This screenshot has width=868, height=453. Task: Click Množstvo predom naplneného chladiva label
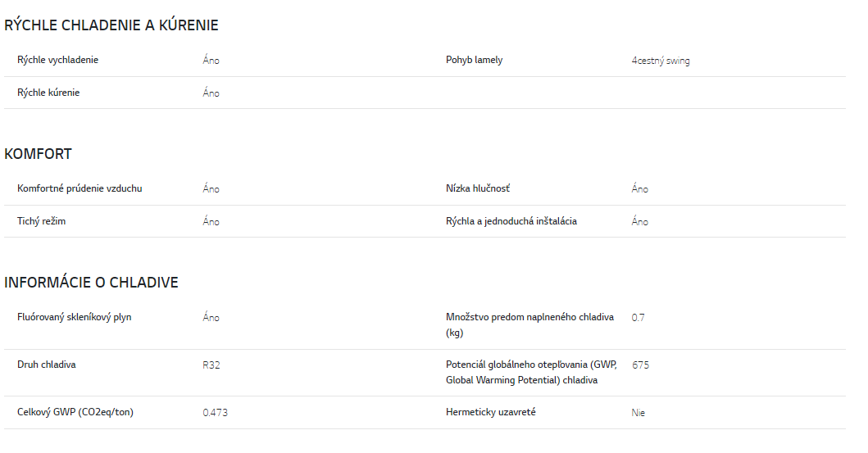click(529, 325)
